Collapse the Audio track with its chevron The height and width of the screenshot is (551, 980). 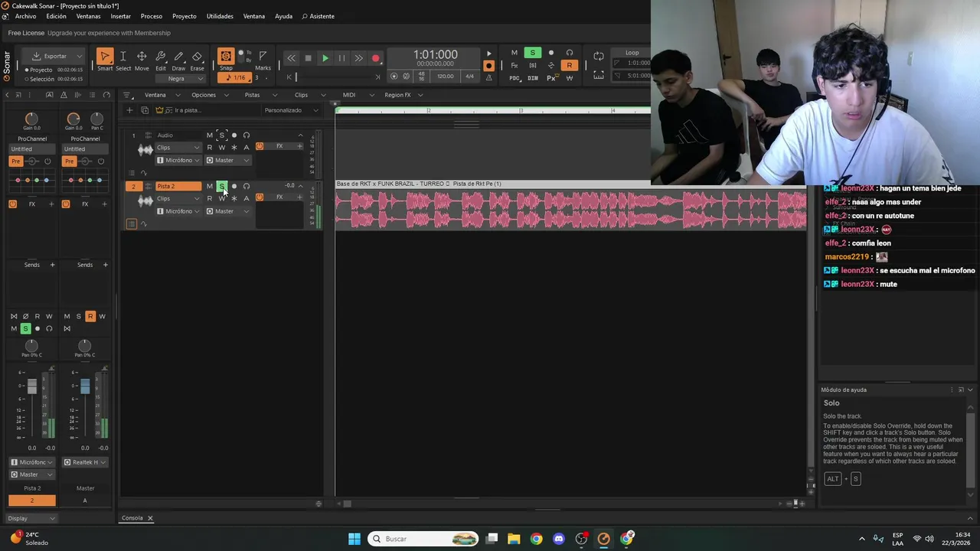click(x=300, y=135)
